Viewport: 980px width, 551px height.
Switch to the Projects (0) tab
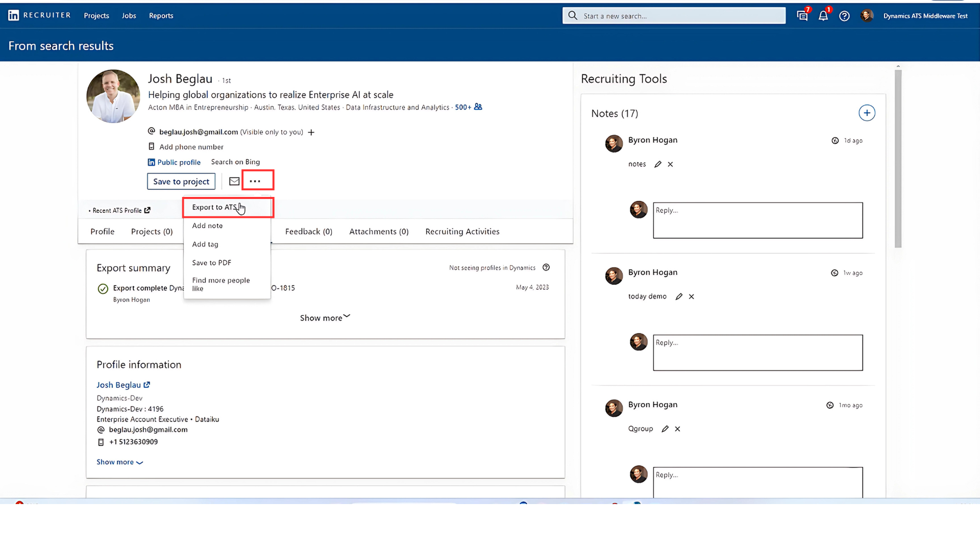tap(152, 232)
